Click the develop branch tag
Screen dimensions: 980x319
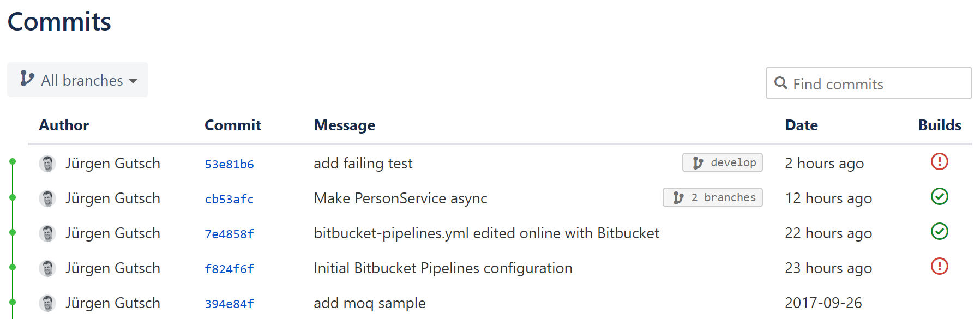[722, 162]
